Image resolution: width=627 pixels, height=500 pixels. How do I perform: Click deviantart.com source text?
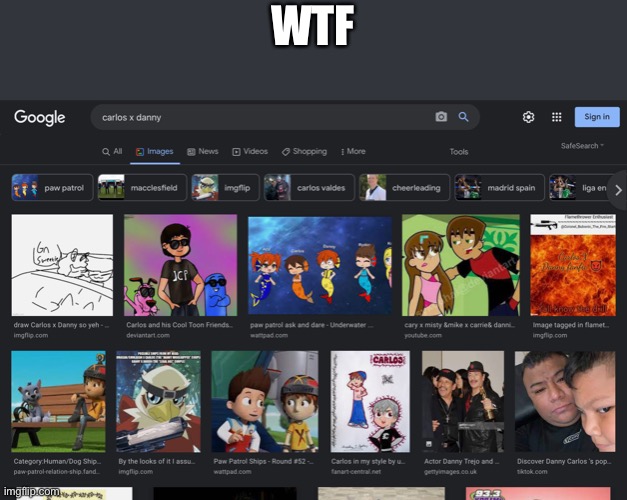148,335
